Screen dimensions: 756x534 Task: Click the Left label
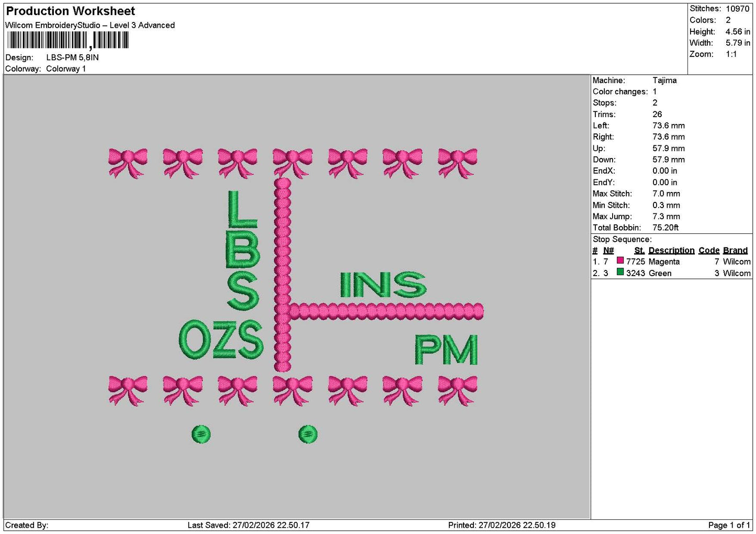click(x=601, y=126)
